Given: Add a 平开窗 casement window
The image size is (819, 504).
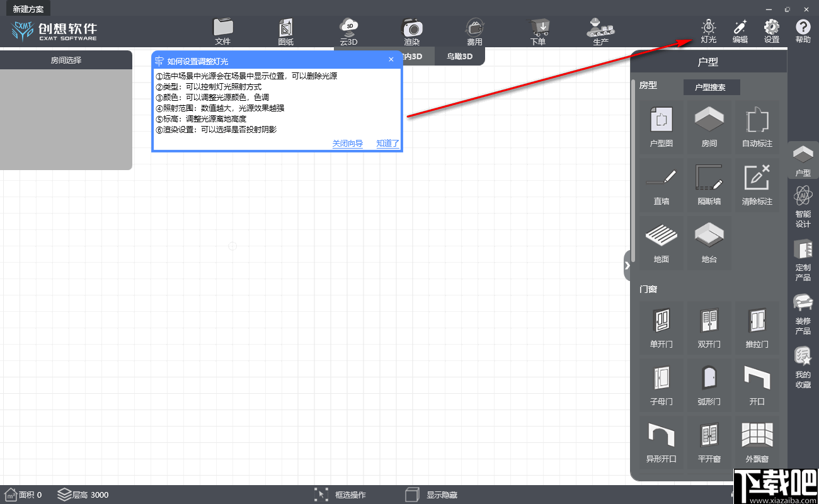Looking at the screenshot, I should [709, 442].
